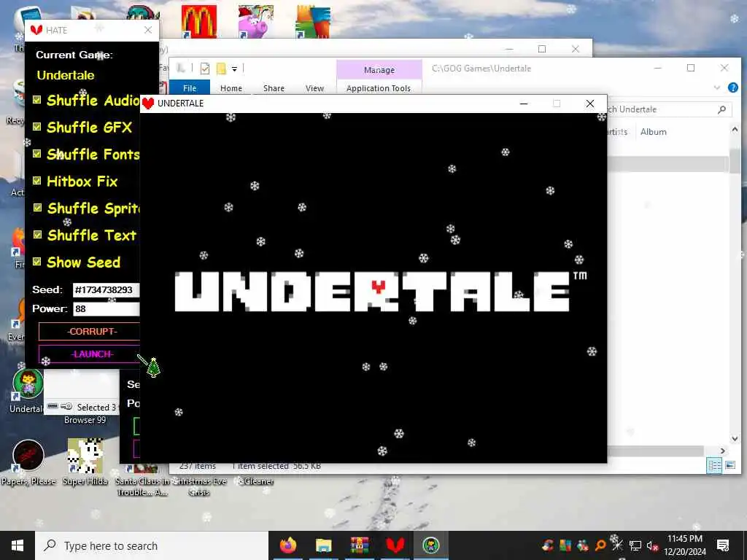Open the Manage contextual tab
This screenshot has height=560, width=747.
(379, 70)
